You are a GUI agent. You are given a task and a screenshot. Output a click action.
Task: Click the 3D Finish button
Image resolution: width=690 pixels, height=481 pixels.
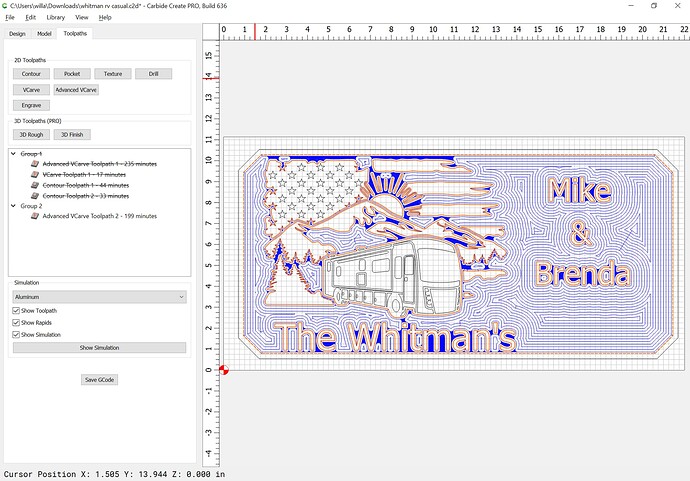[72, 135]
